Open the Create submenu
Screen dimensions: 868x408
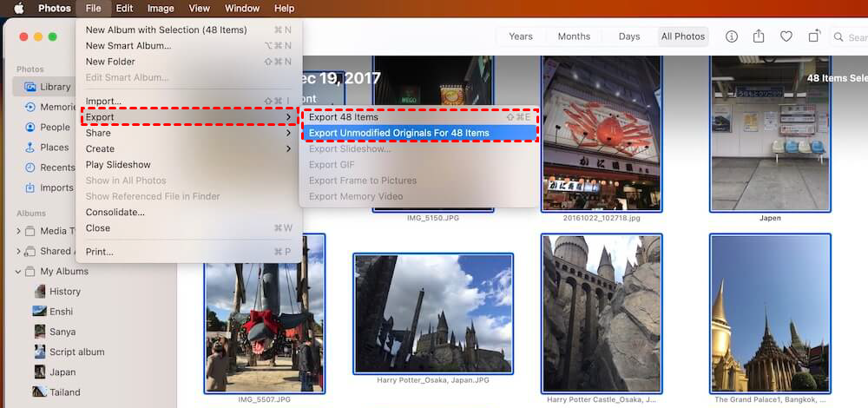(188, 149)
